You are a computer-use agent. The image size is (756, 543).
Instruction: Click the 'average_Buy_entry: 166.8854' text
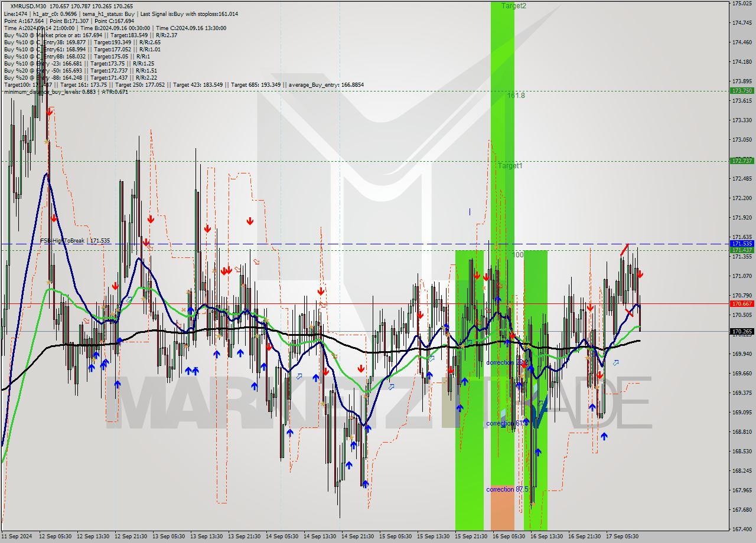[x=327, y=84]
